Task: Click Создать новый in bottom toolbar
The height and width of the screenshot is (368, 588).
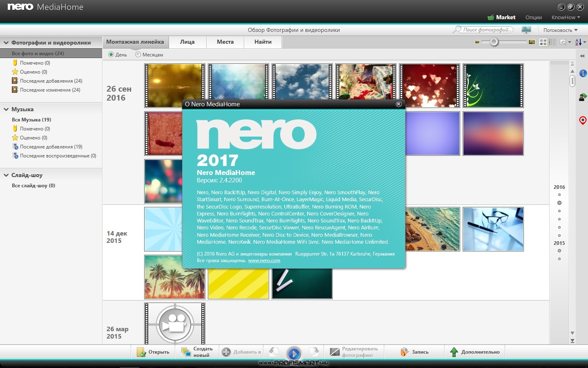Action: 198,352
